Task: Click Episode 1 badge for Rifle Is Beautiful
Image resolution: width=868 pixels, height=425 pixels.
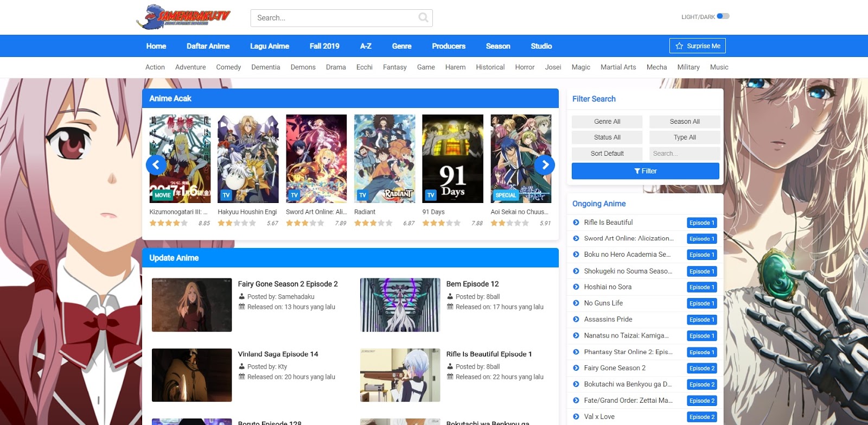Action: coord(702,223)
